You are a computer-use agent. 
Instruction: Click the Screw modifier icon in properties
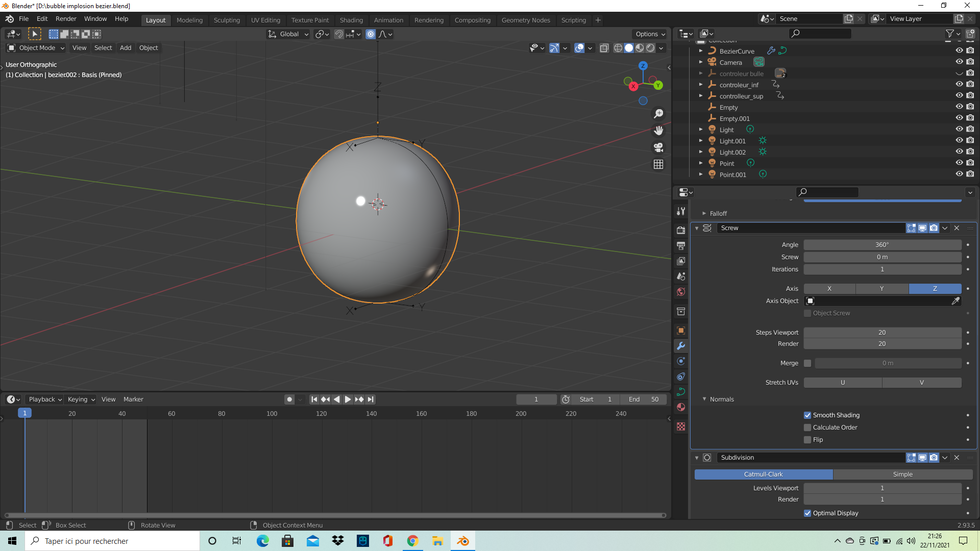(708, 228)
